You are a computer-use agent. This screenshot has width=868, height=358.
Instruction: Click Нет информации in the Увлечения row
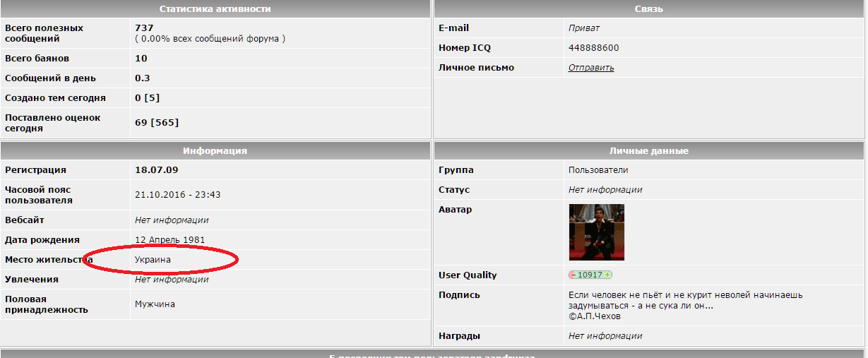pyautogui.click(x=172, y=280)
